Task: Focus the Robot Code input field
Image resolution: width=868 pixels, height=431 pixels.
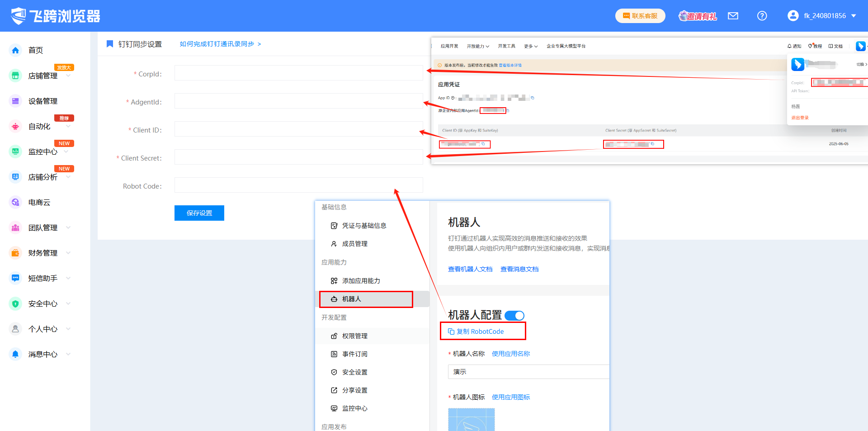Action: click(x=299, y=185)
